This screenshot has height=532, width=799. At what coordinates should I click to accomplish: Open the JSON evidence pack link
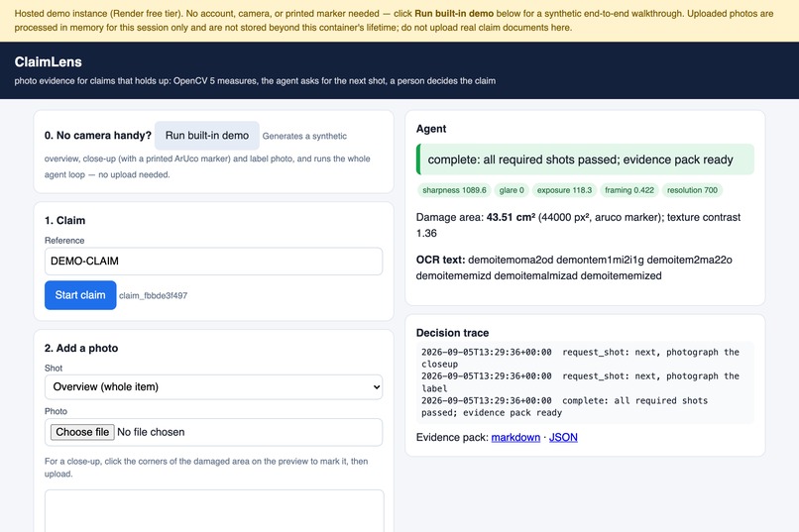coord(563,437)
